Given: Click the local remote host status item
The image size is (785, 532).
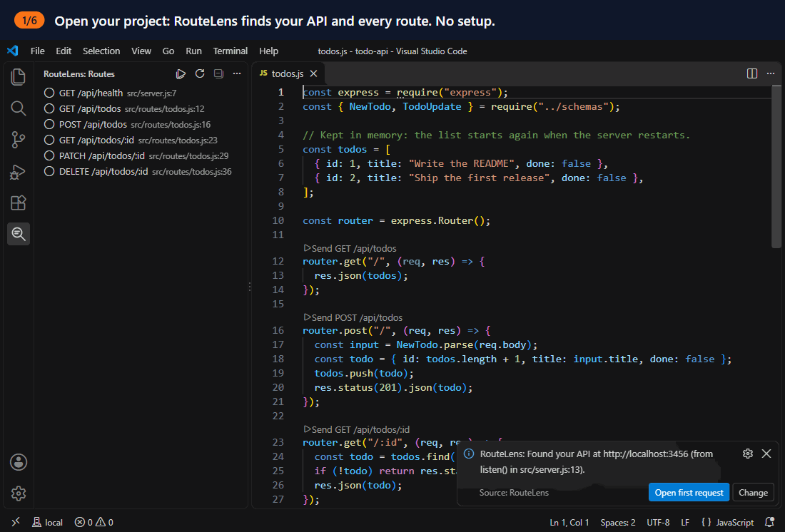Looking at the screenshot, I should [48, 522].
